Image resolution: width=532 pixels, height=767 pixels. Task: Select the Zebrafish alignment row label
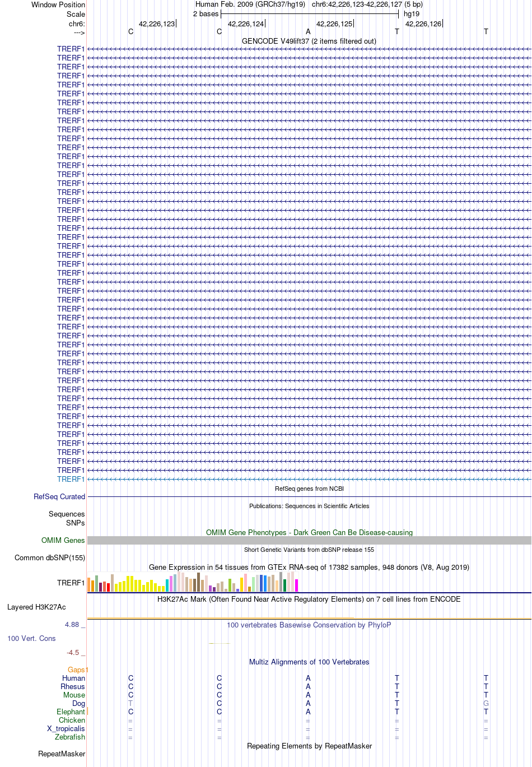(70, 737)
